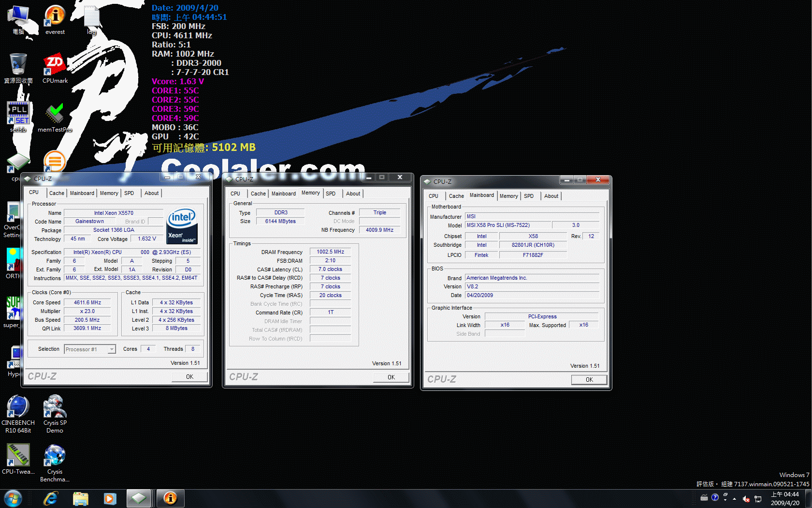Click the Intel Xeon inside logo
The image size is (812, 508).
[x=182, y=226]
